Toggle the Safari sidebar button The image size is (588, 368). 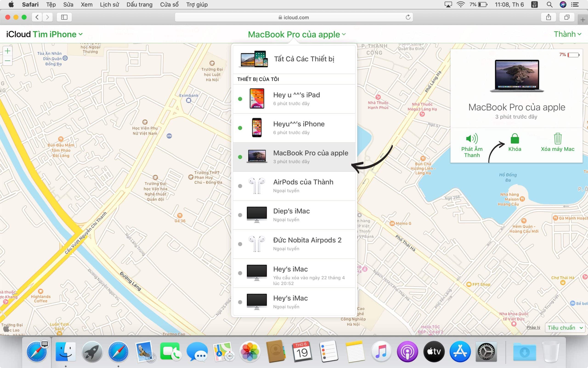[64, 17]
